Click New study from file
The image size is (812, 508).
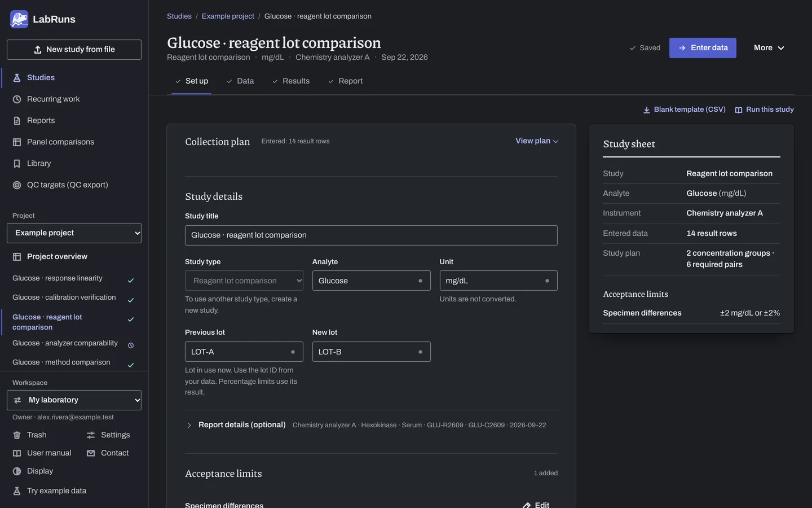coord(74,50)
